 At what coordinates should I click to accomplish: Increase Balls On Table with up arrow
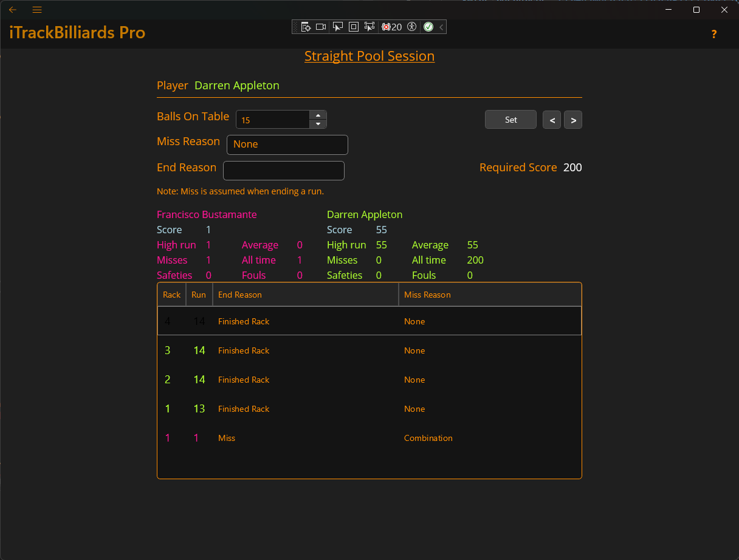click(318, 115)
